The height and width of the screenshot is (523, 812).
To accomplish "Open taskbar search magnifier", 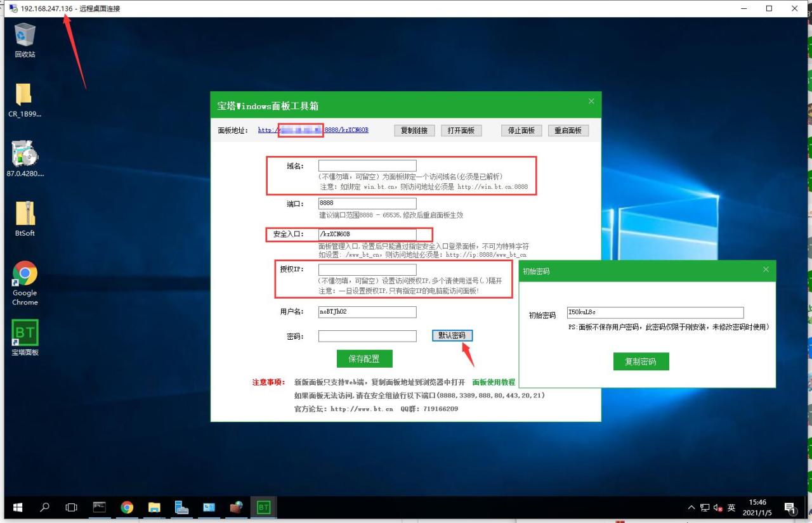I will 45,507.
